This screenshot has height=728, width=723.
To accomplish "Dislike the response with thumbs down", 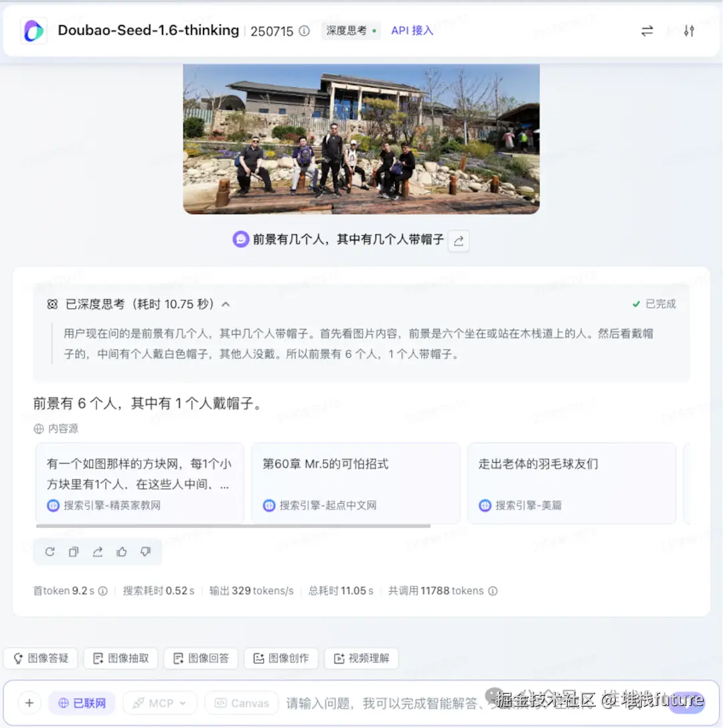I will [x=146, y=551].
